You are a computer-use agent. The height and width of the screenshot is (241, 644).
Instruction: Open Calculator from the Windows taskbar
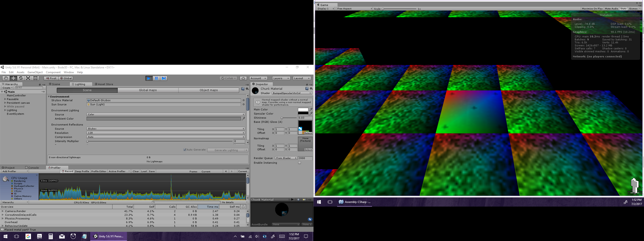50,236
